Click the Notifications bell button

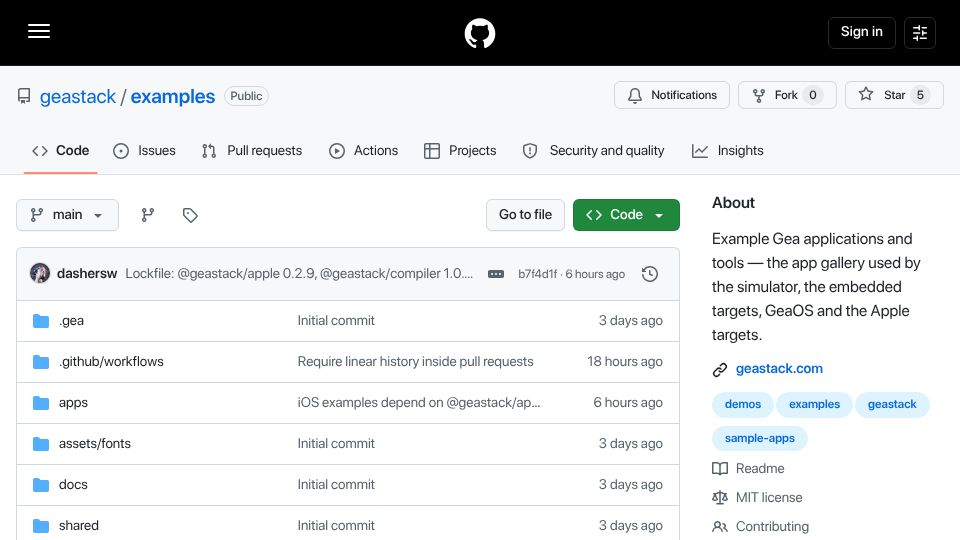(x=672, y=95)
